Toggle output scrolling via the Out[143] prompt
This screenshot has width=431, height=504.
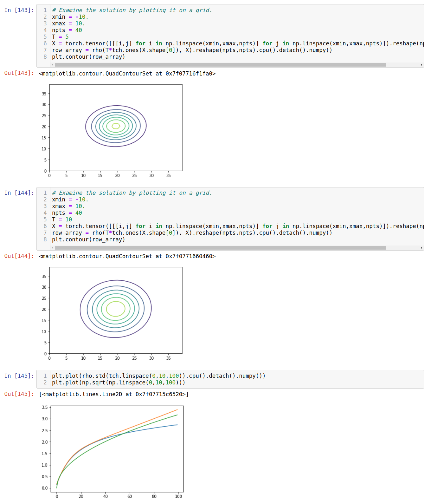coord(19,73)
